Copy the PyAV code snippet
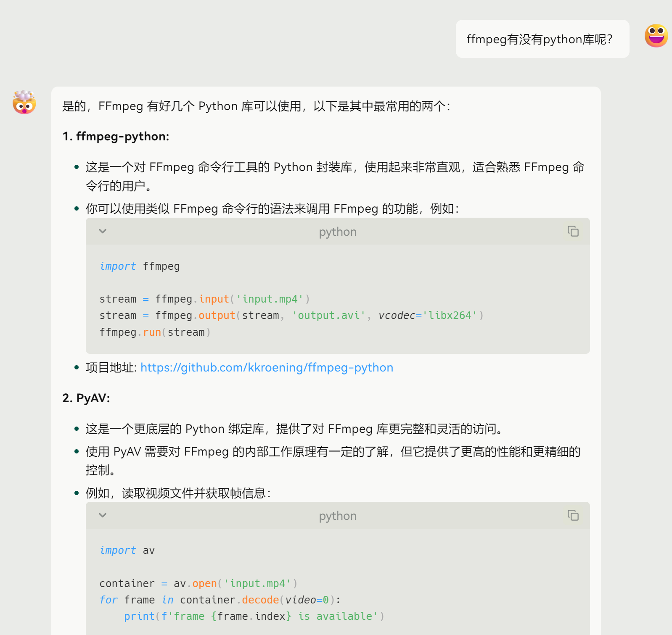The height and width of the screenshot is (635, 672). 573,515
